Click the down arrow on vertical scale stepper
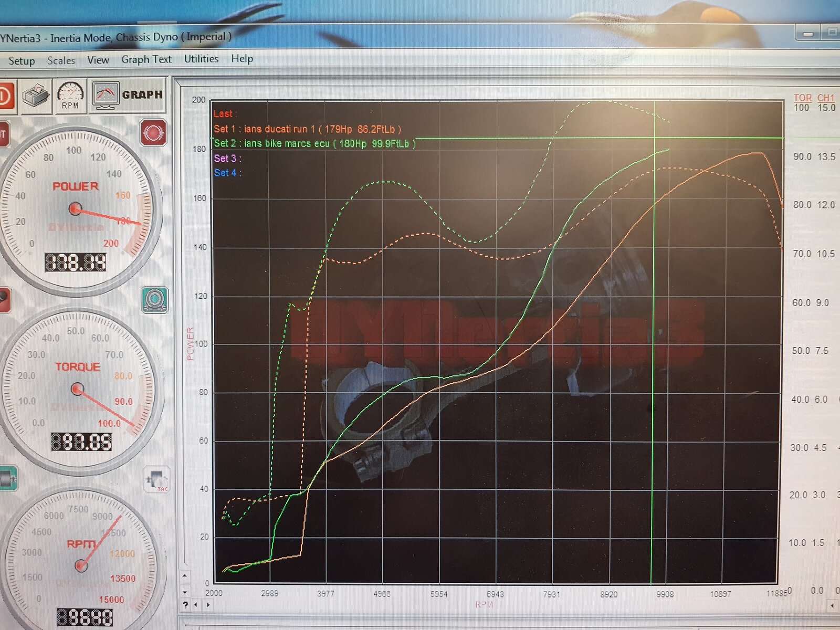840x630 pixels. click(x=185, y=592)
